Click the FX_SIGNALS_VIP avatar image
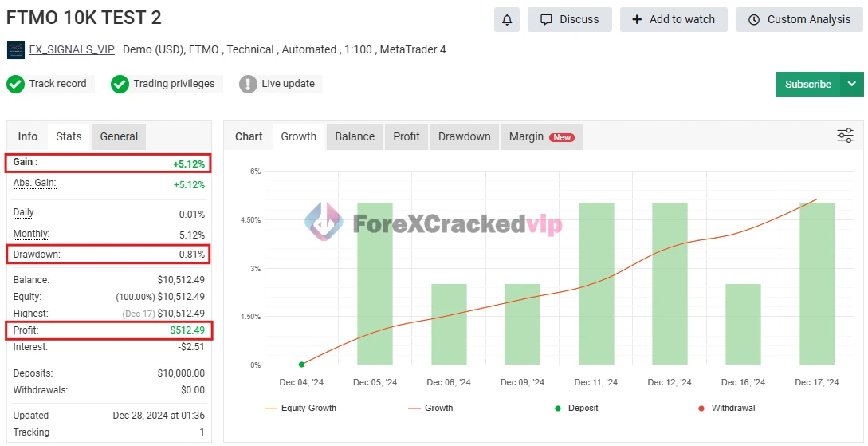This screenshot has width=868, height=446. pyautogui.click(x=16, y=49)
